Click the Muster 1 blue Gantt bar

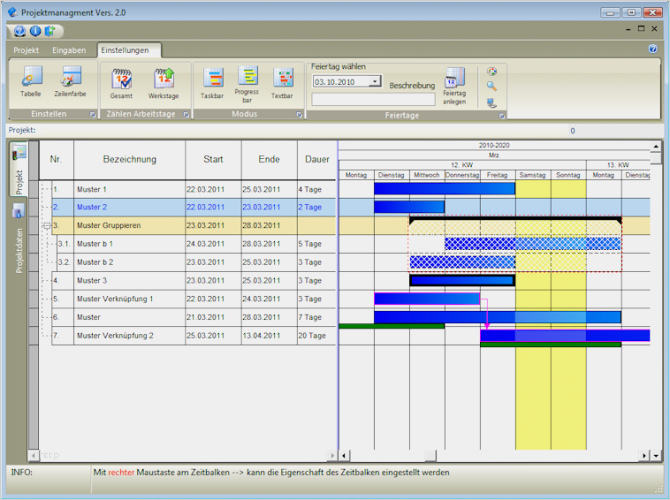pos(444,189)
